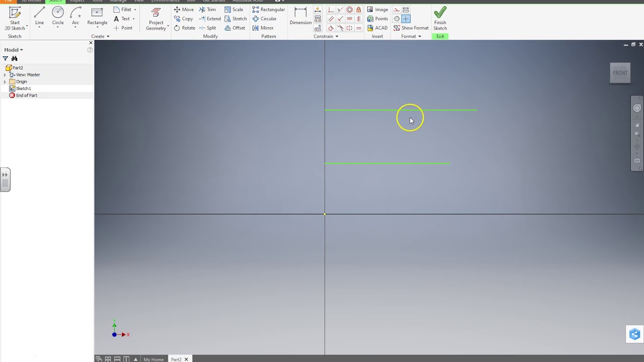Click the browser filter icon
The image size is (644, 362).
(6, 58)
